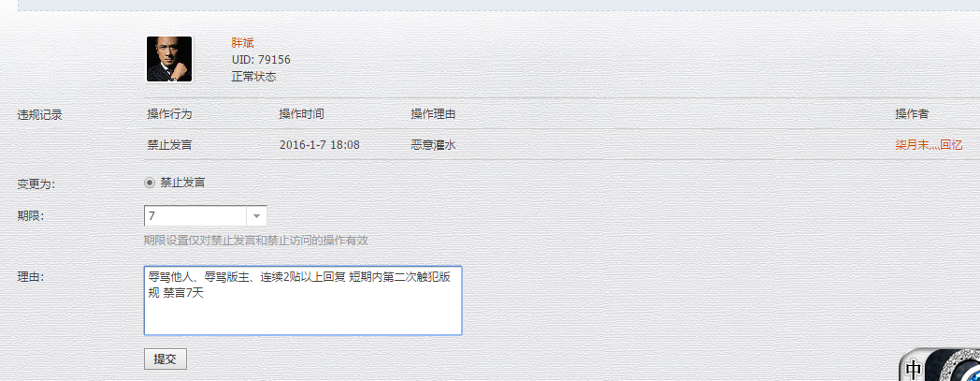980x381 pixels.
Task: Click the 禁止发言 entry in violation record row
Action: click(169, 145)
